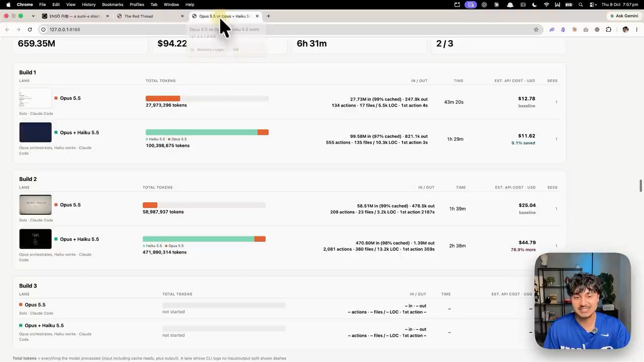This screenshot has width=644, height=362.
Task: Open Build 1 Opus 5.5 thumbnail
Action: (x=35, y=98)
